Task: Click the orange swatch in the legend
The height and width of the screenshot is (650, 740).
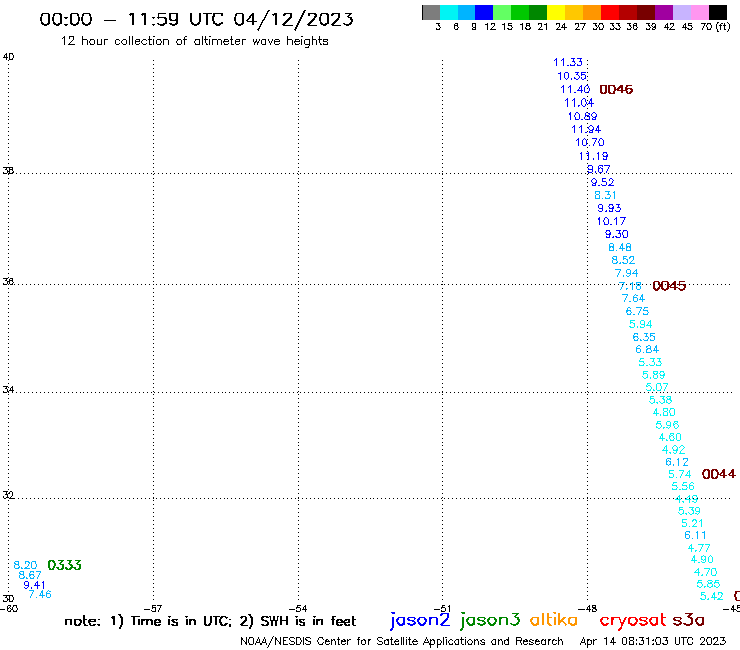Action: pos(592,12)
